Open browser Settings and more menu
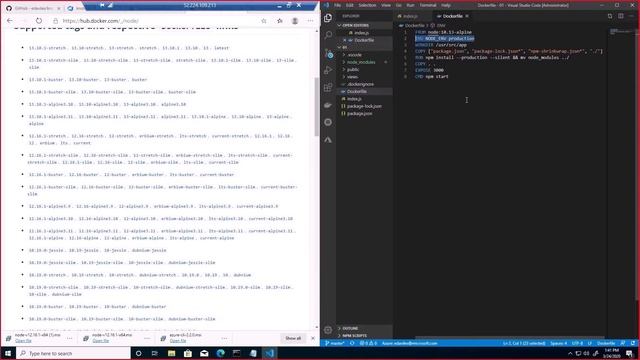This screenshot has width=640, height=360. 310,21
